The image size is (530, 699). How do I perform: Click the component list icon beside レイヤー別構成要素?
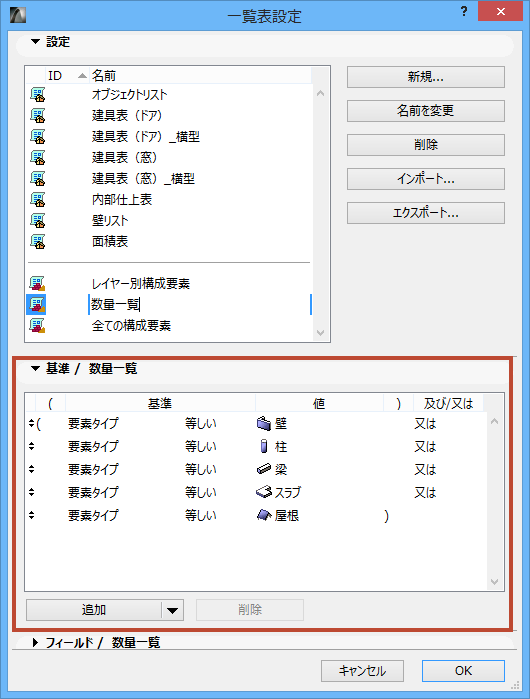(37, 284)
